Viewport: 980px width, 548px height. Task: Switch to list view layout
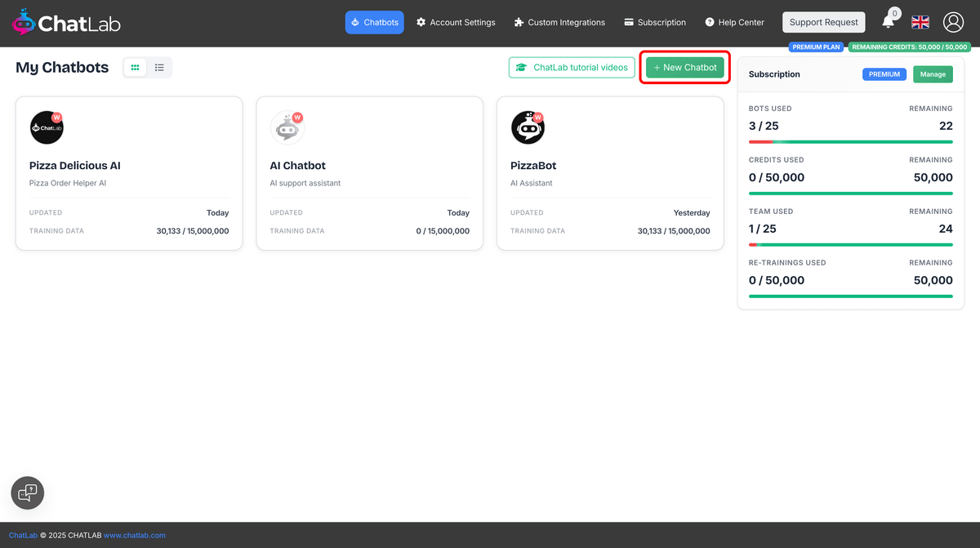[x=160, y=67]
